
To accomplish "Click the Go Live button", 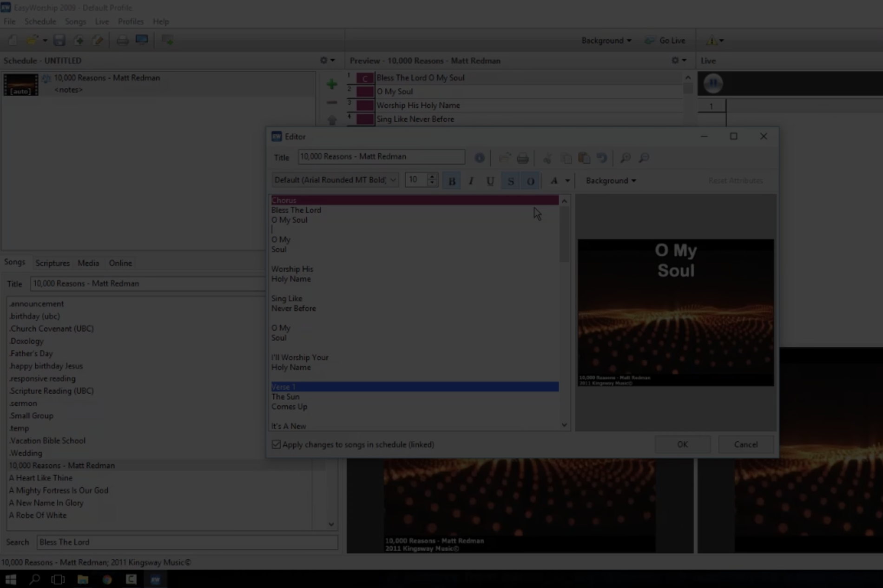I will (x=665, y=40).
